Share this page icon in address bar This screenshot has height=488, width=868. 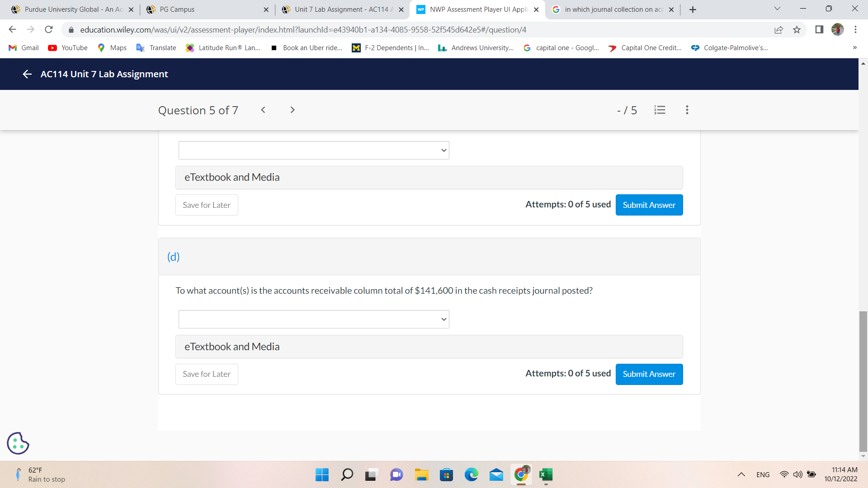(778, 30)
